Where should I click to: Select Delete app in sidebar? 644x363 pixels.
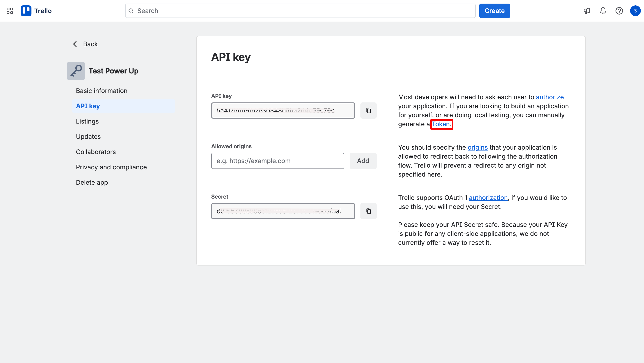coord(92,182)
